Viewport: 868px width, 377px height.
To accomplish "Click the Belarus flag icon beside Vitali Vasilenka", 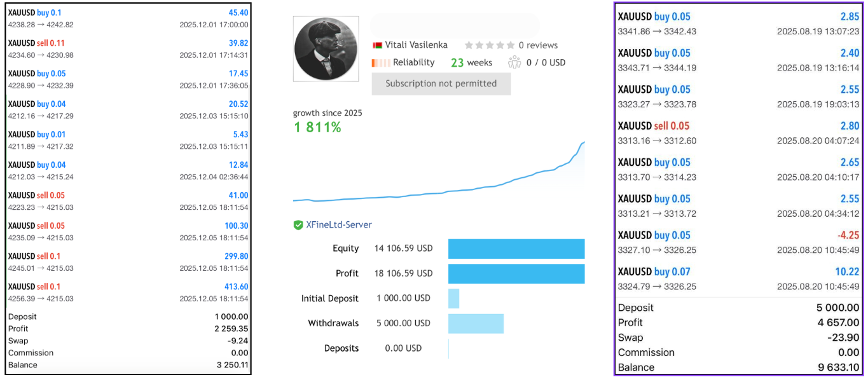I will pyautogui.click(x=377, y=45).
